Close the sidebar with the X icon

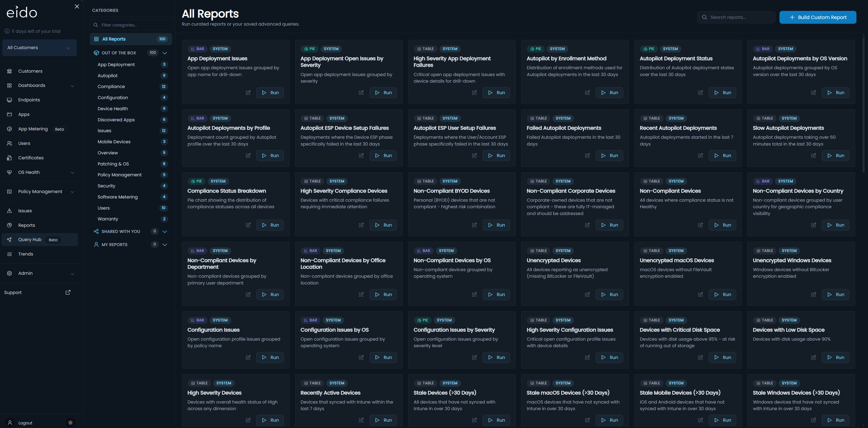coord(77,6)
